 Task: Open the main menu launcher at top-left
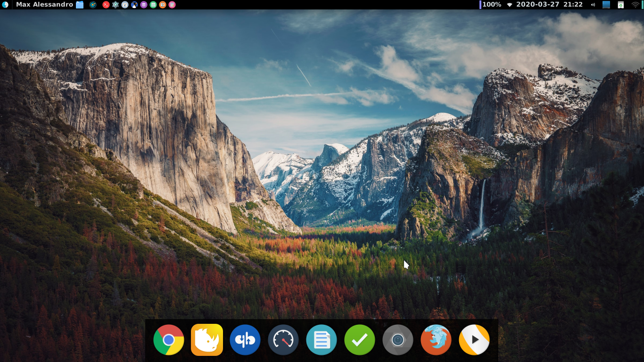pyautogui.click(x=5, y=5)
